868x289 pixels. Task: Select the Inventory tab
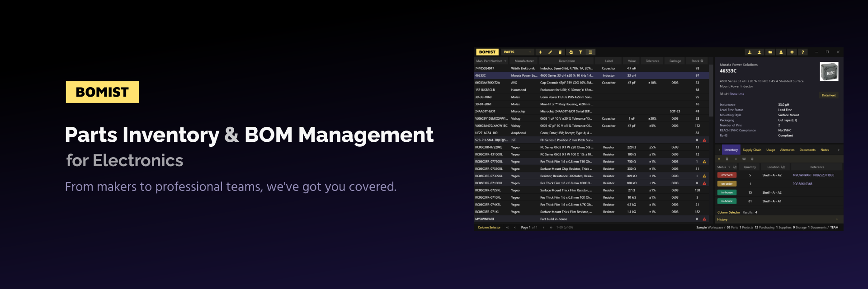[x=731, y=150]
